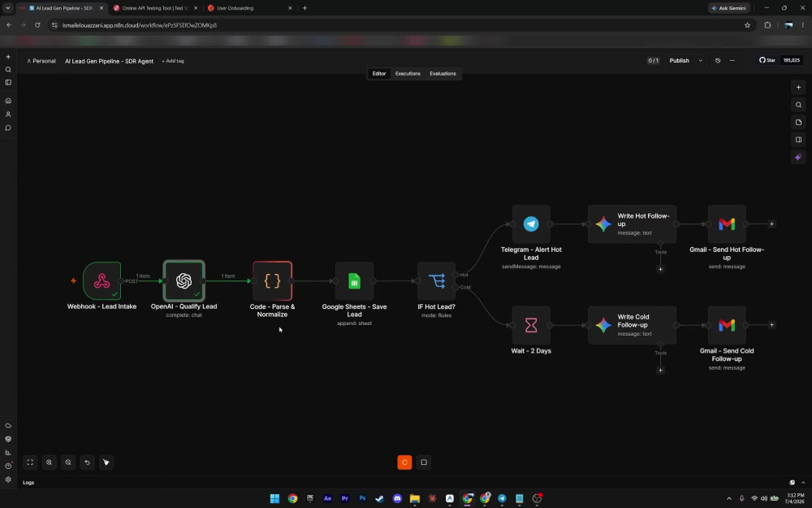The image size is (812, 508).
Task: Open the purple AI assistant sparkle
Action: (798, 157)
